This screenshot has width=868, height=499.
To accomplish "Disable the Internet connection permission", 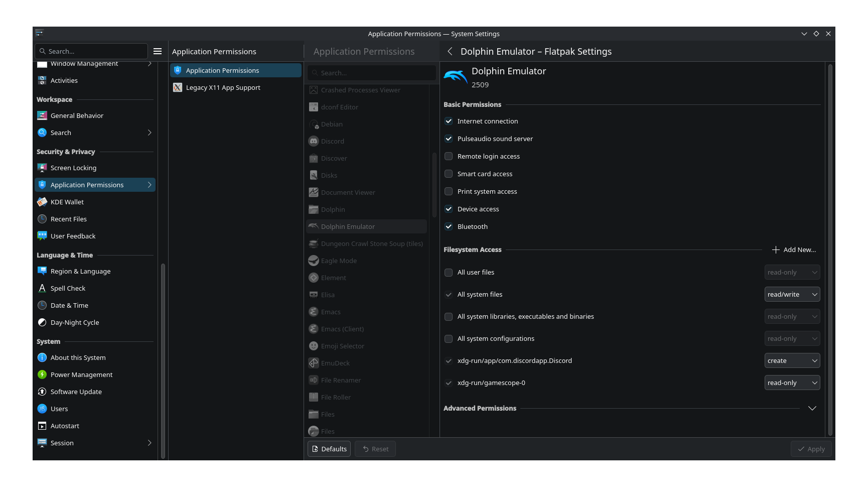I will coord(449,121).
